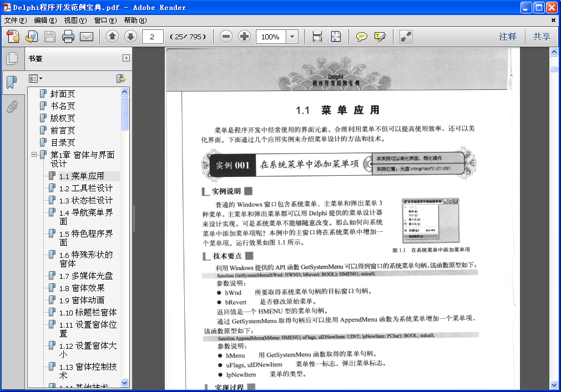
Task: Open the 文件 menu
Action: (16, 21)
